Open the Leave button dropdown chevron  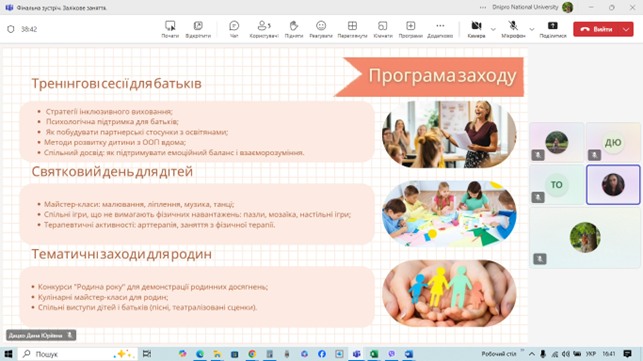626,29
